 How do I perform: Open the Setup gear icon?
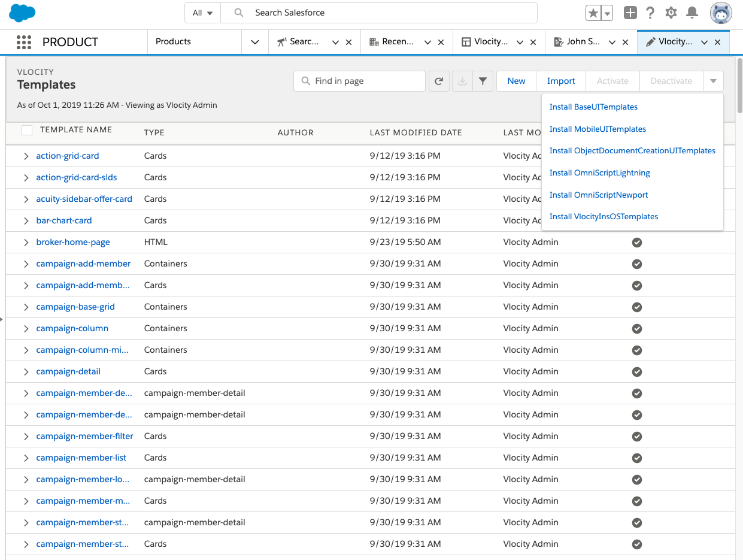tap(671, 13)
